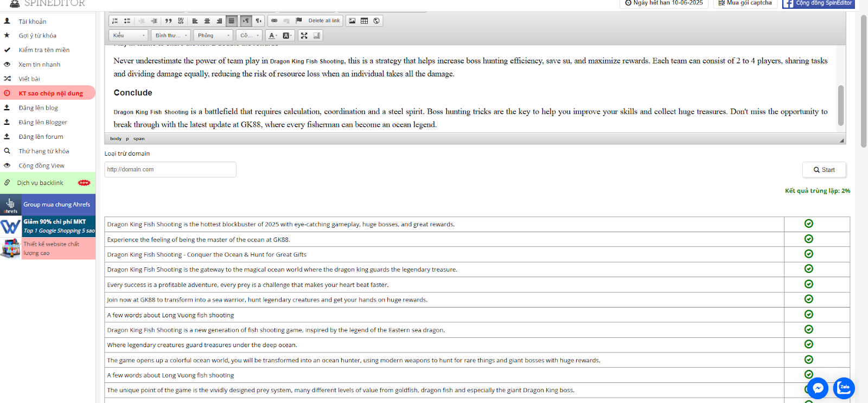Select KT sao chép nội dung menu item
The height and width of the screenshot is (403, 868).
click(x=48, y=93)
